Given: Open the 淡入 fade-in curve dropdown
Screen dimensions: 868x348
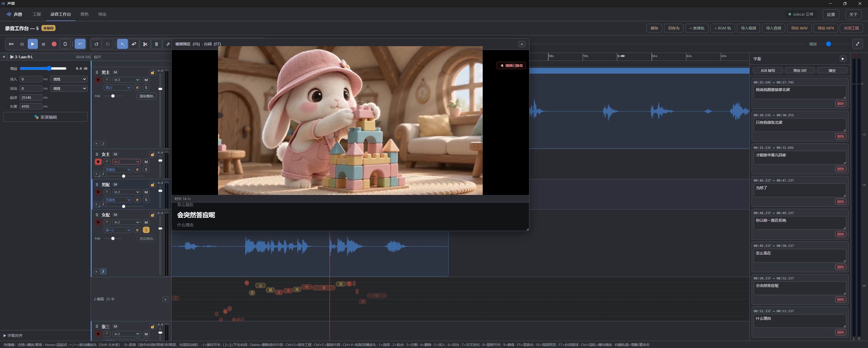Looking at the screenshot, I should coord(69,79).
